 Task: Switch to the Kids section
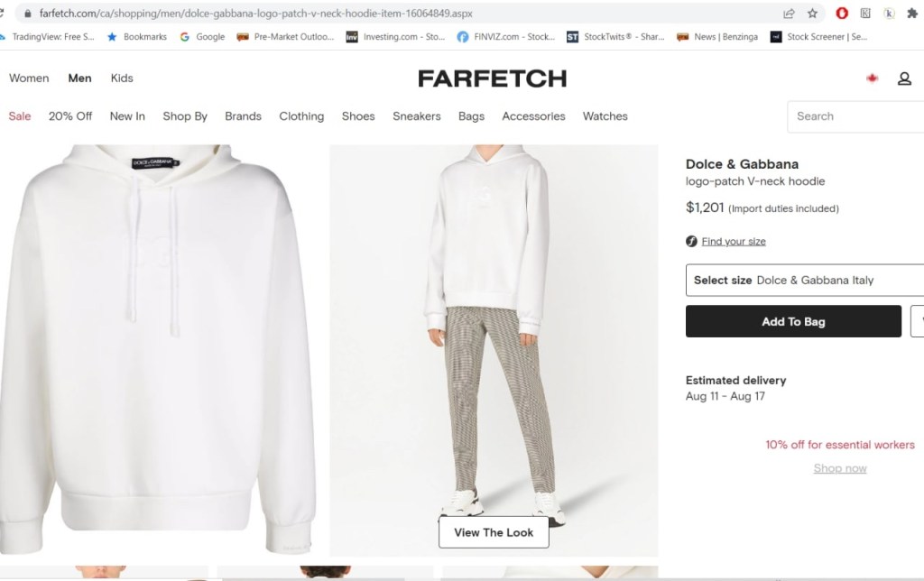[x=122, y=78]
